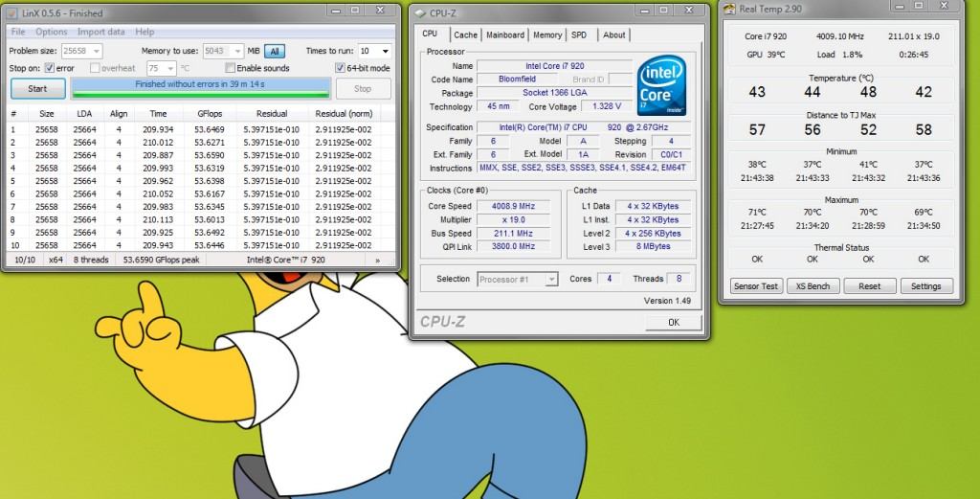The image size is (980, 499).
Task: Open the overheat temperature dropdown
Action: coord(170,68)
